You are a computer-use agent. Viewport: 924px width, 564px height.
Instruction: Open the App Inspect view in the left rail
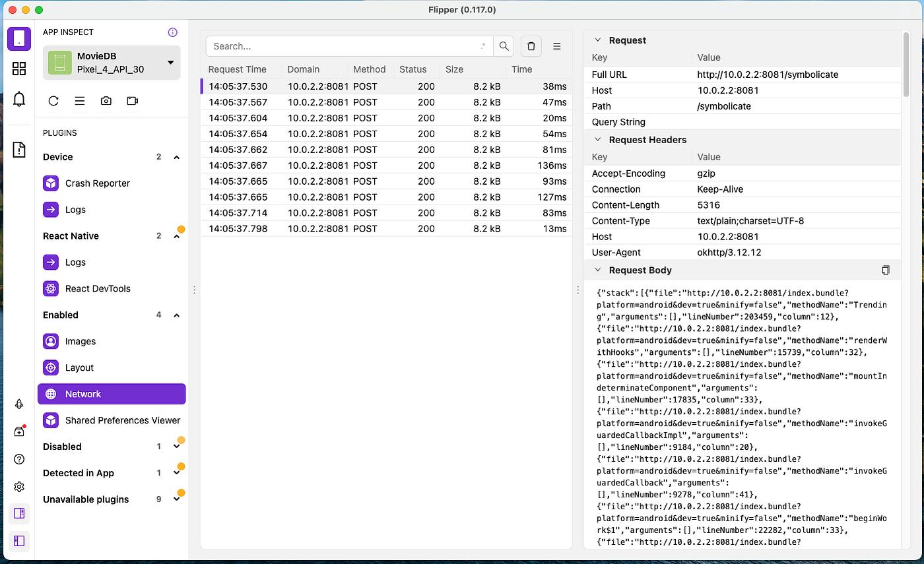point(19,39)
